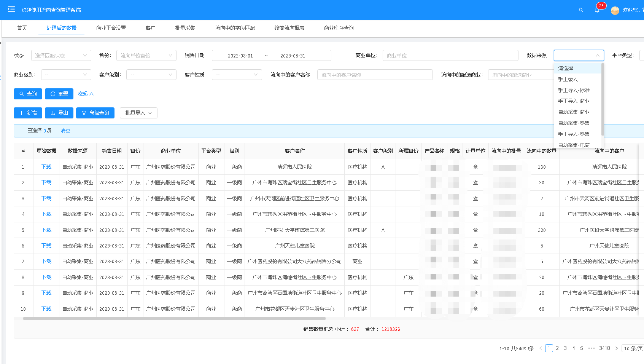This screenshot has width=644, height=364.
Task: Select 手工录入 in data source list
Action: pos(577,79)
